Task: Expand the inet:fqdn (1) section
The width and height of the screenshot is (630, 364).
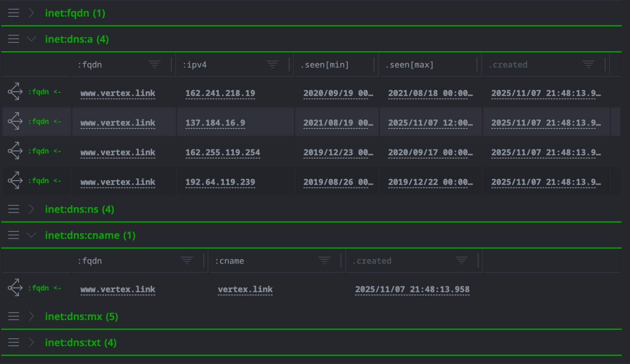Action: [31, 13]
